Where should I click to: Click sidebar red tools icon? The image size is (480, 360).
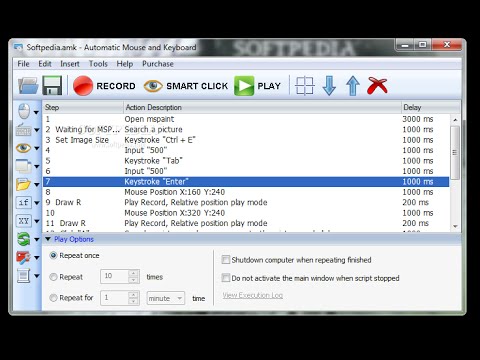[24, 257]
